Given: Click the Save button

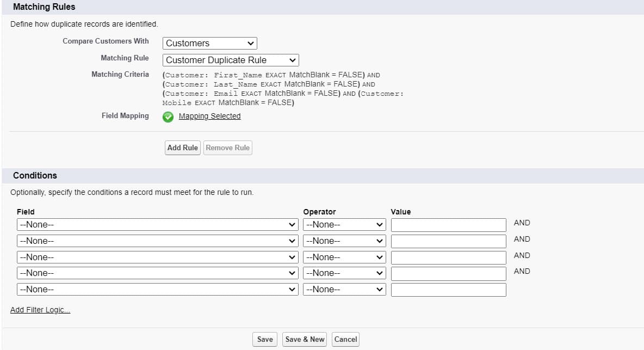Looking at the screenshot, I should point(265,339).
